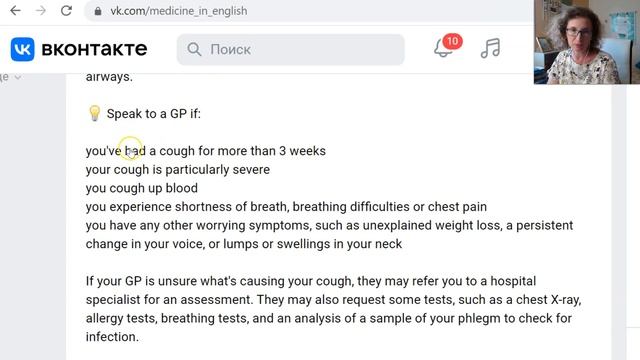This screenshot has width=640, height=360.
Task: Click the browser back arrow
Action: point(16,11)
